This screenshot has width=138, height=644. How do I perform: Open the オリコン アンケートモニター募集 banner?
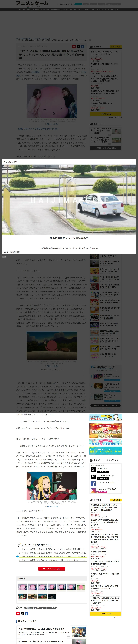coord(105,418)
